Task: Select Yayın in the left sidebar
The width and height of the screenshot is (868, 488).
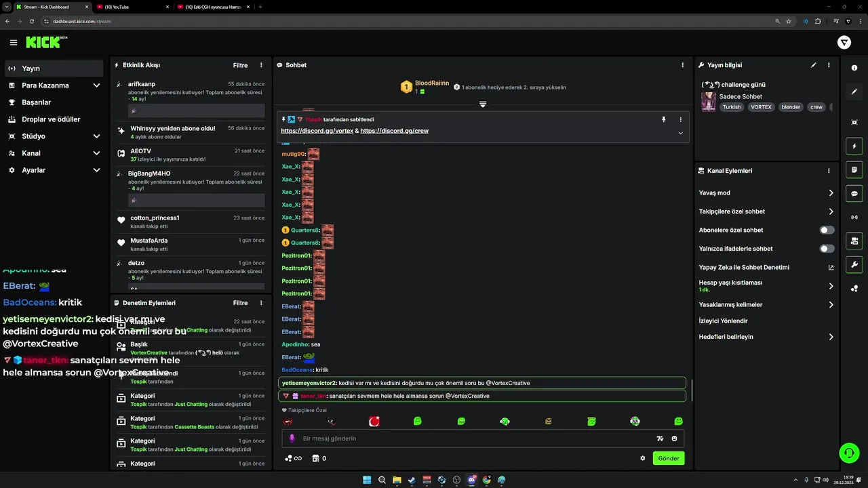Action: (x=54, y=68)
